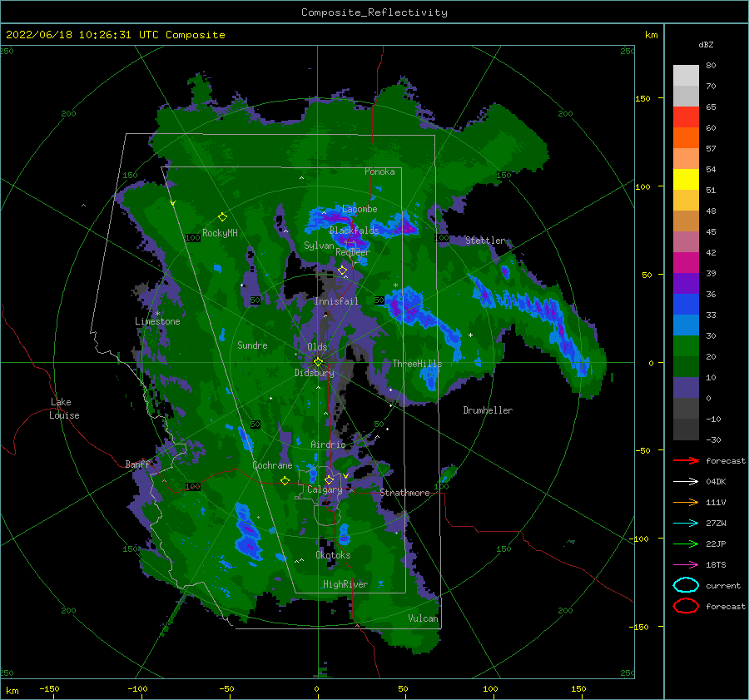Click the Didsbury label
Viewport: 749px width, 700px height.
314,373
